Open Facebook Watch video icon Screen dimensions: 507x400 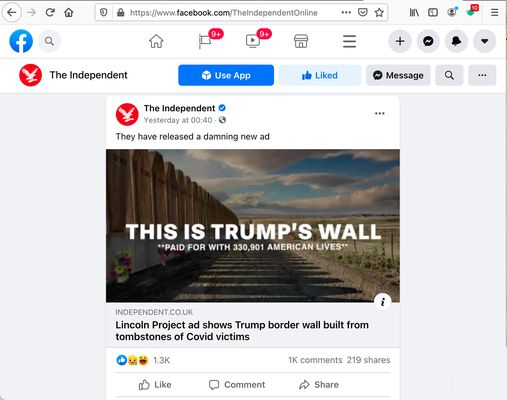pyautogui.click(x=253, y=41)
